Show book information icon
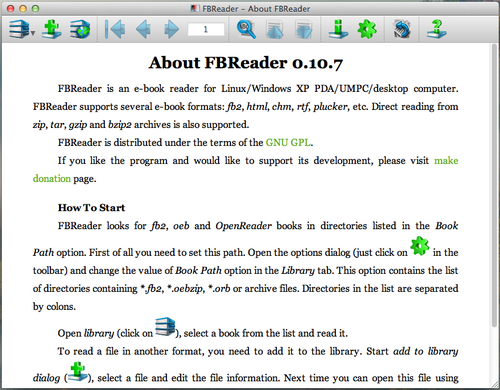 pyautogui.click(x=338, y=29)
